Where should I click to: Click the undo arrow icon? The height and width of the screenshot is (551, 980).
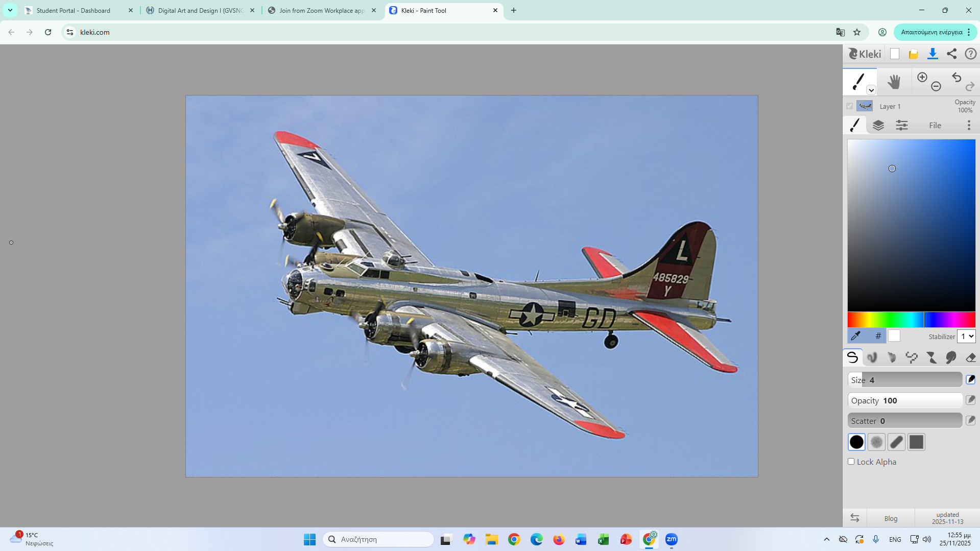click(957, 77)
